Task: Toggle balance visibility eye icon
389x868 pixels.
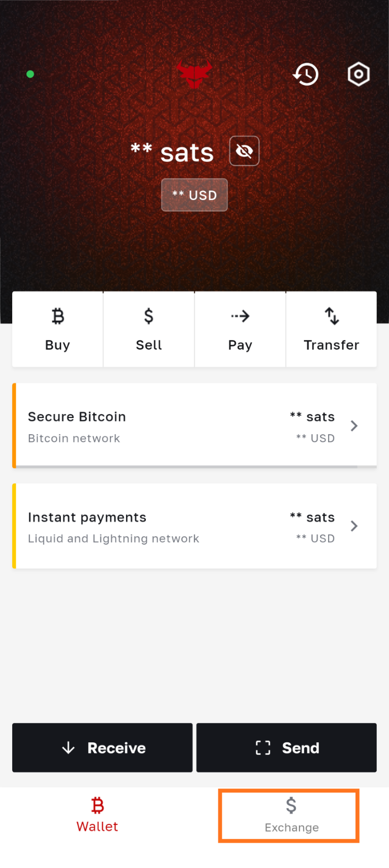Action: click(x=244, y=151)
